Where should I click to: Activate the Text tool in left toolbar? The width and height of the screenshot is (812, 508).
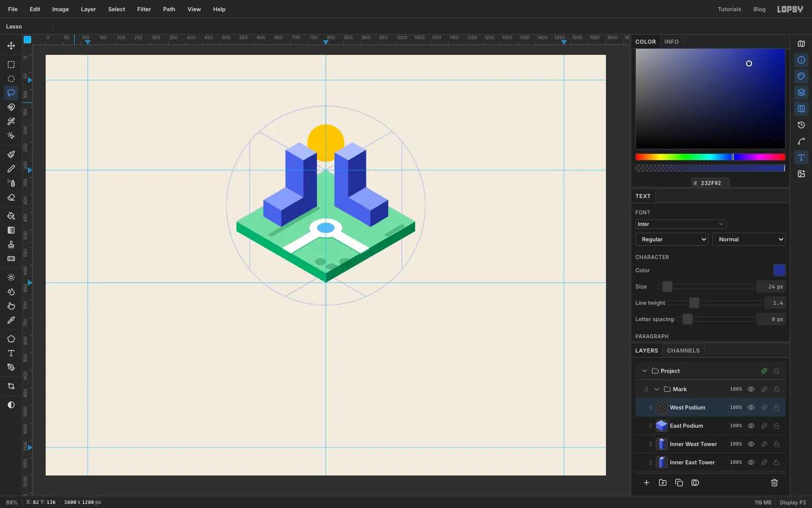pos(11,353)
